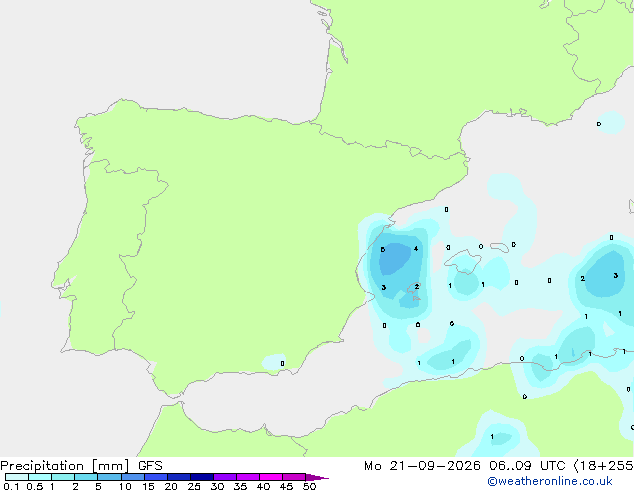Click the light-blue rain patch in southern Spain

coord(275,362)
